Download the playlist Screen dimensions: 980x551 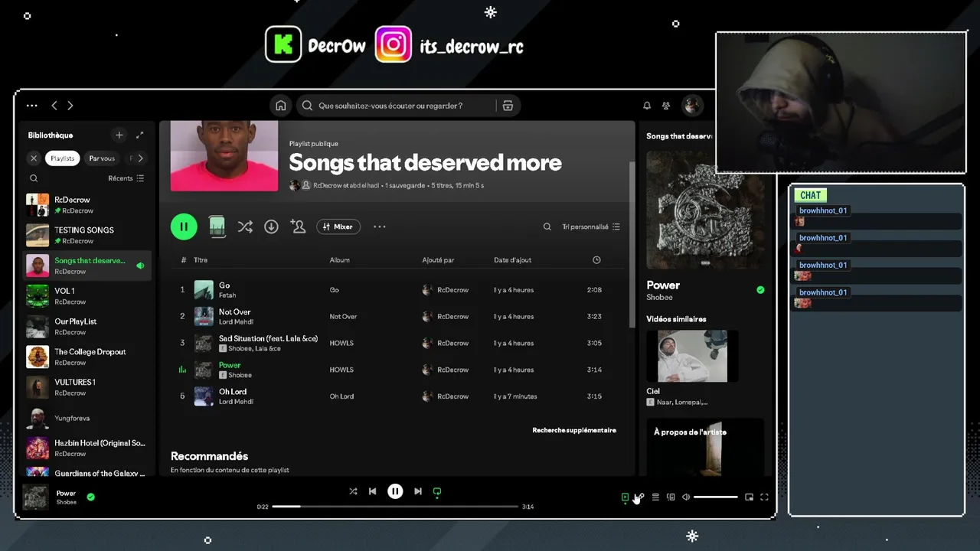[271, 227]
